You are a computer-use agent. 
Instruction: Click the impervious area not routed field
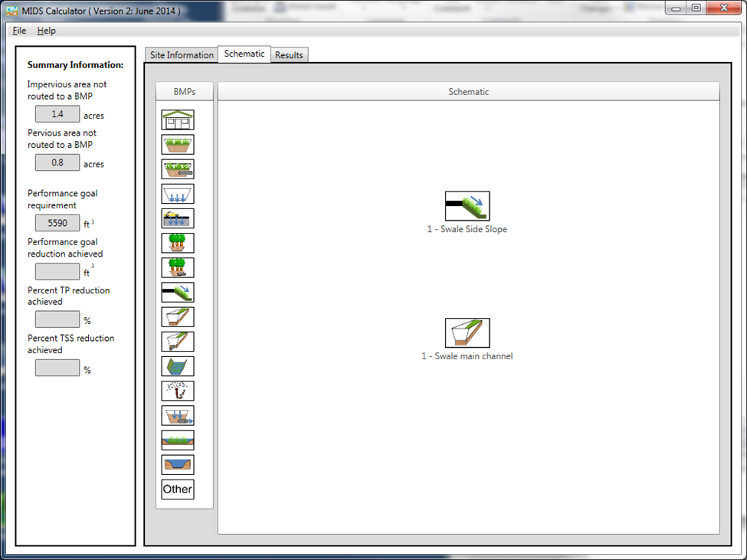tap(57, 114)
